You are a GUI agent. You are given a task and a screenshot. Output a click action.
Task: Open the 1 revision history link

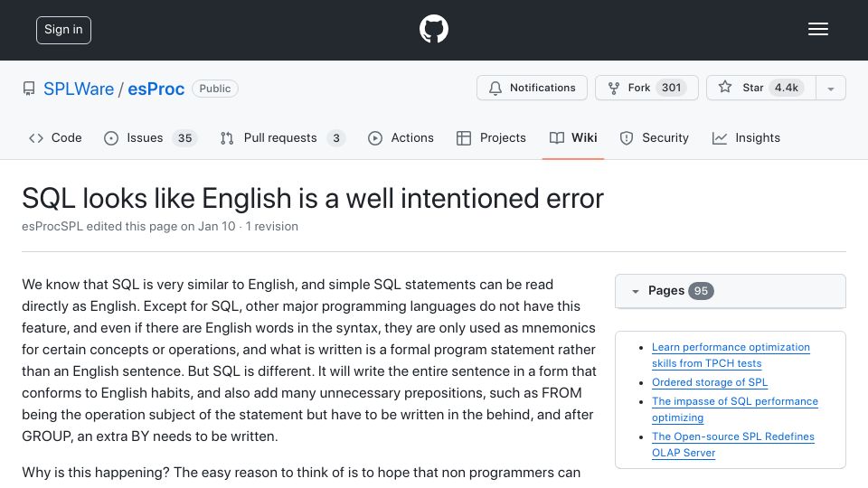point(271,226)
